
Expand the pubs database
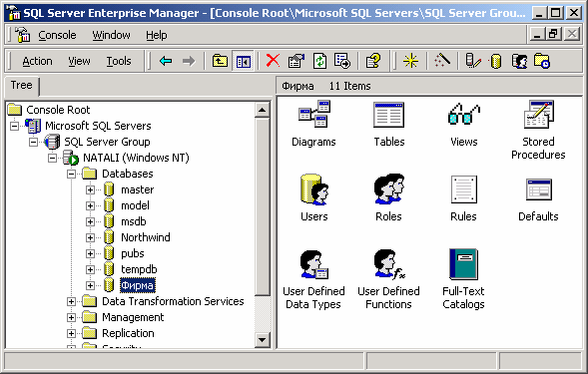tap(90, 253)
